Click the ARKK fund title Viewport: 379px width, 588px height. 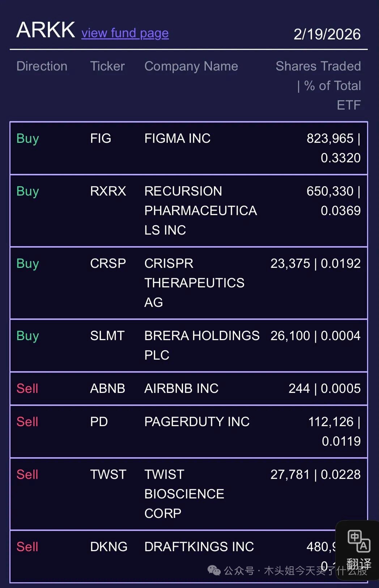coord(46,30)
